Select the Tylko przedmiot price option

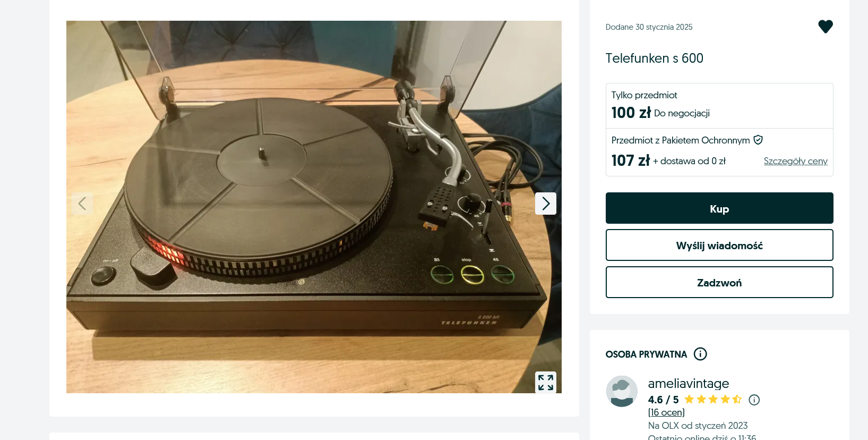coord(719,106)
